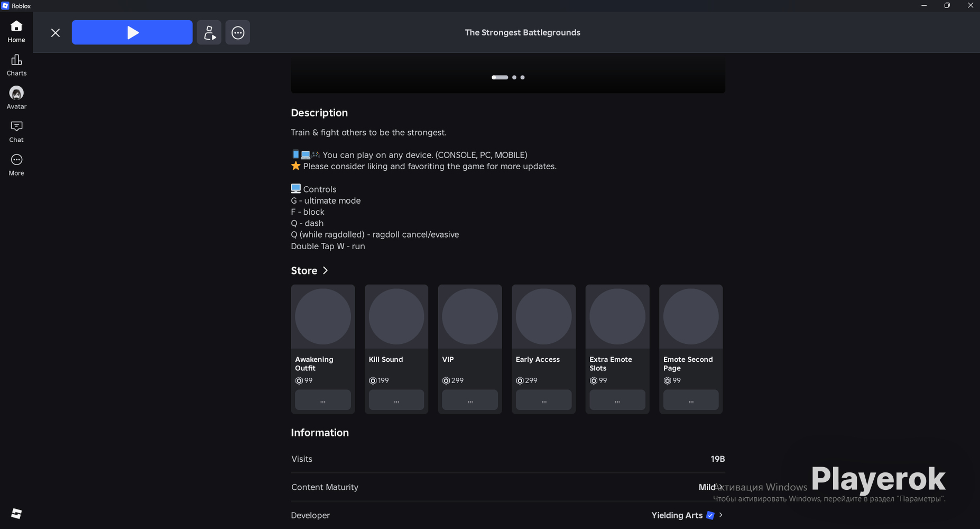This screenshot has width=980, height=529.
Task: Click the buy button under Awakening Outfit
Action: 323,400
